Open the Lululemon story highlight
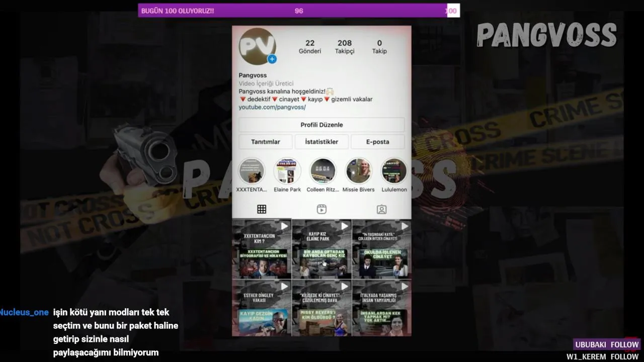 (x=394, y=175)
